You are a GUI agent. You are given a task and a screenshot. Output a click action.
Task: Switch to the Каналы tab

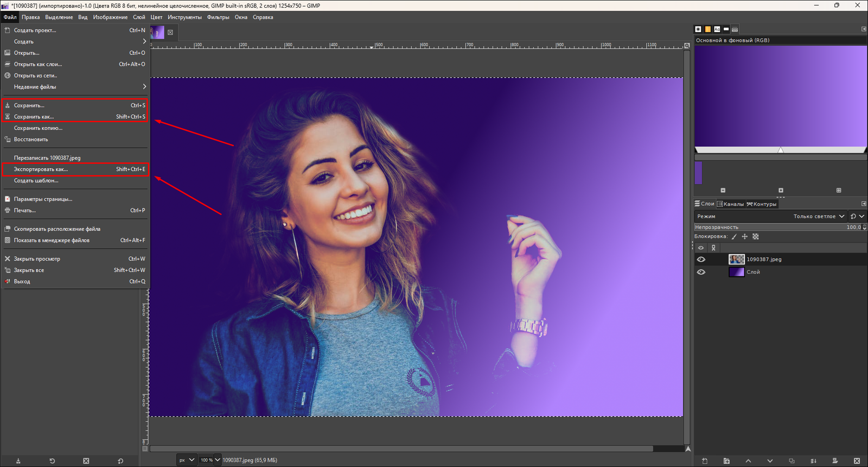tap(730, 204)
